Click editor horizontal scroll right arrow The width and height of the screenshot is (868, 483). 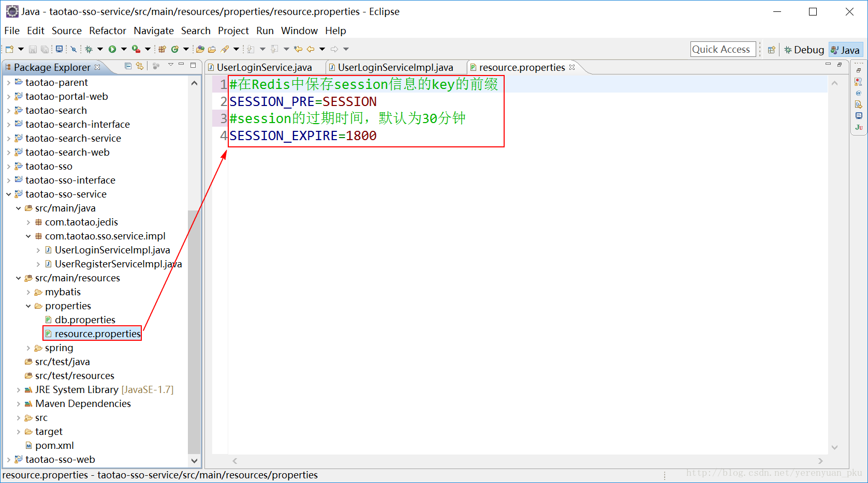click(820, 461)
